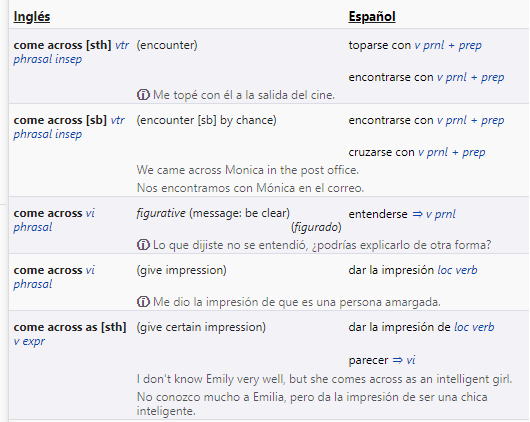Click the 'figurative' label in message entry
530x422 pixels.
[x=161, y=213]
